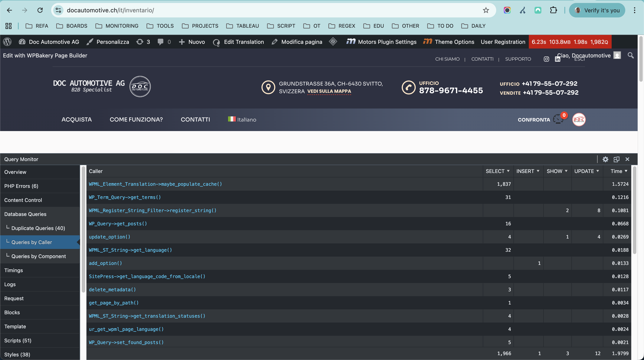
Task: Select Scripts (51) panel
Action: coord(40,340)
